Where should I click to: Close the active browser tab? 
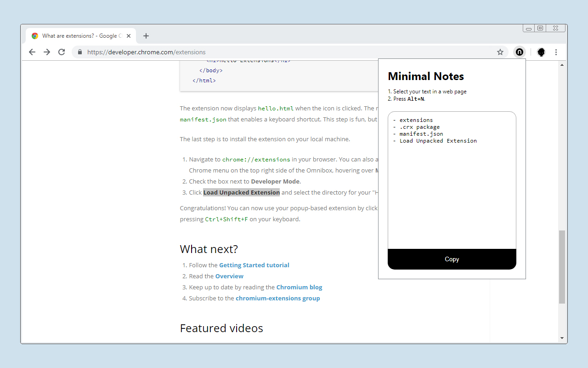pos(129,35)
